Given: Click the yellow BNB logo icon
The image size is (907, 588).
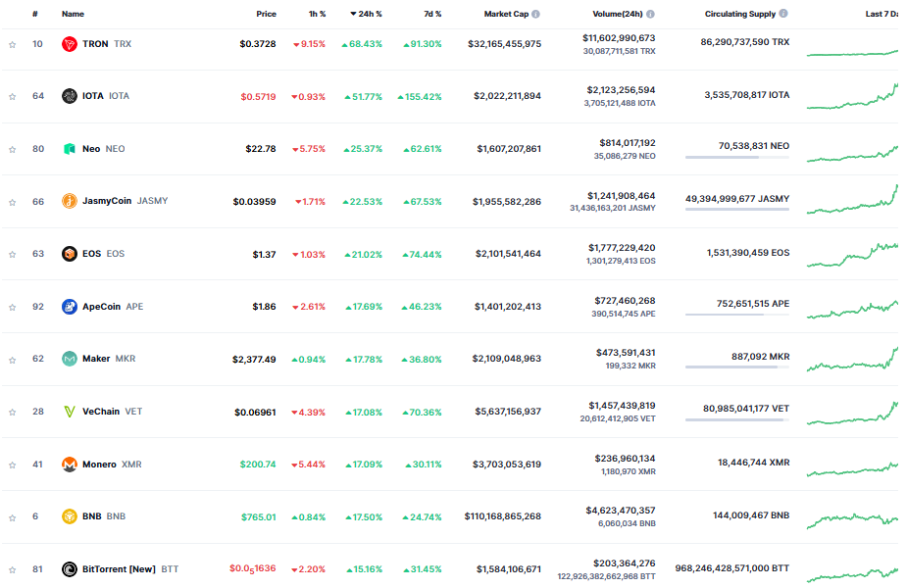Looking at the screenshot, I should pos(70,516).
